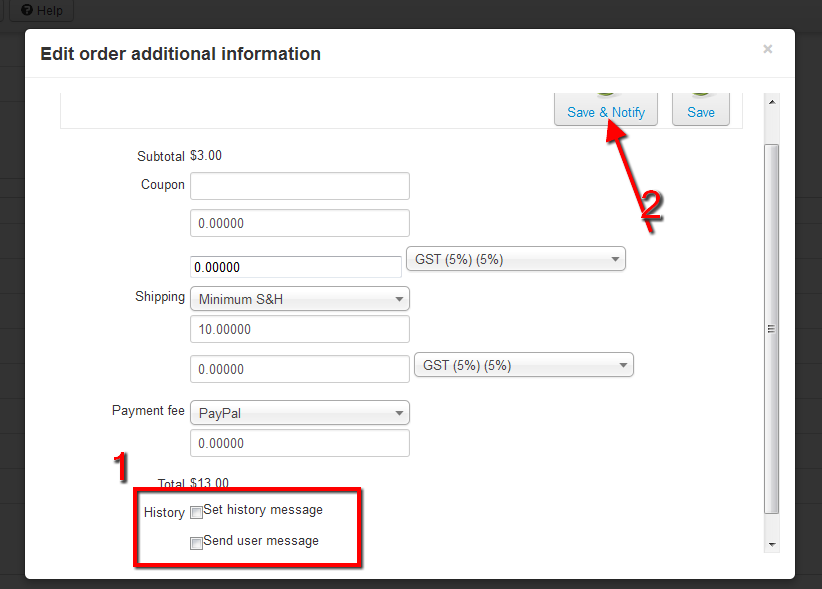Click the Save & Notify button
The height and width of the screenshot is (589, 822).
[605, 110]
